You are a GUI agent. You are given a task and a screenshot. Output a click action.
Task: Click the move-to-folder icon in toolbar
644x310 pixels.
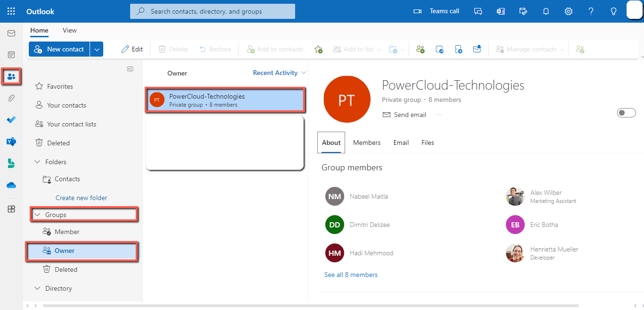(x=394, y=49)
